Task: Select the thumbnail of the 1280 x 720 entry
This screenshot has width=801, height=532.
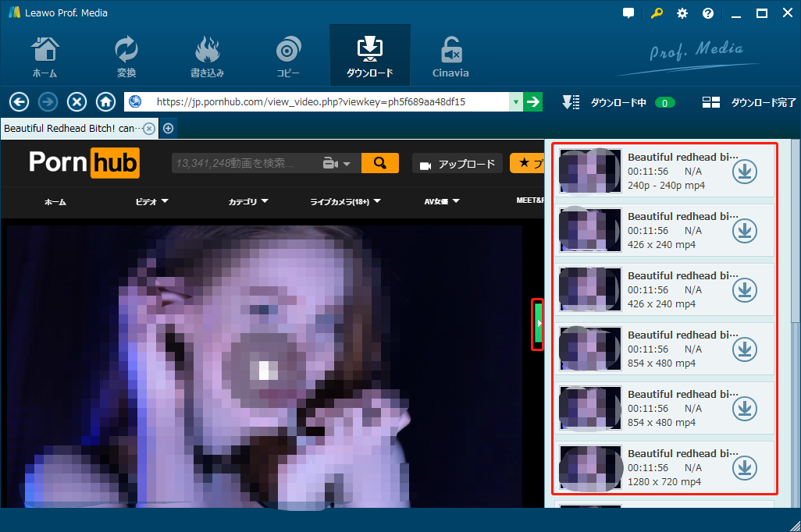Action: click(x=590, y=467)
